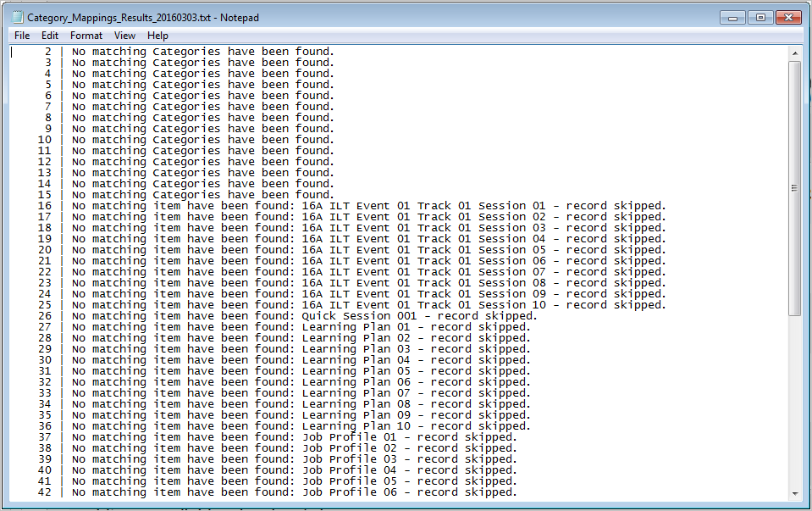
Task: Click 'Learning Plan 06 - record skipped.' line
Action: point(284,382)
